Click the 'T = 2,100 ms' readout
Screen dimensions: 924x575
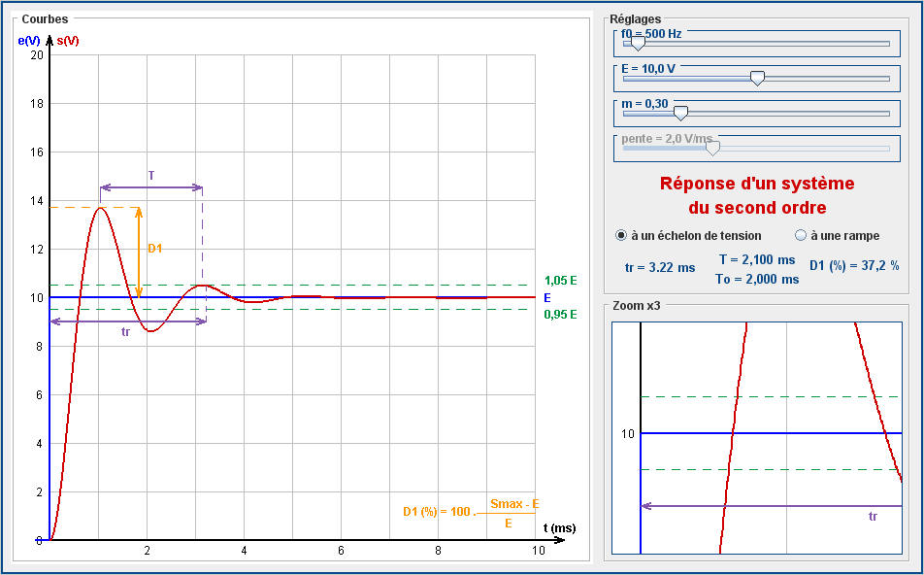[757, 260]
